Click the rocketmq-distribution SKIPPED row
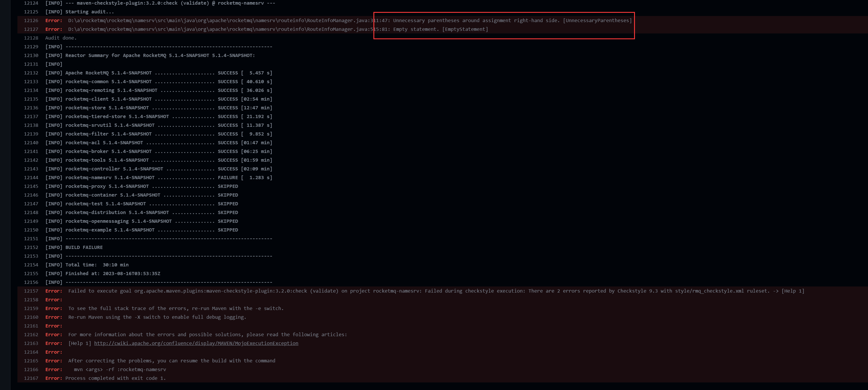Screen dimensions: 868x390 [142, 213]
